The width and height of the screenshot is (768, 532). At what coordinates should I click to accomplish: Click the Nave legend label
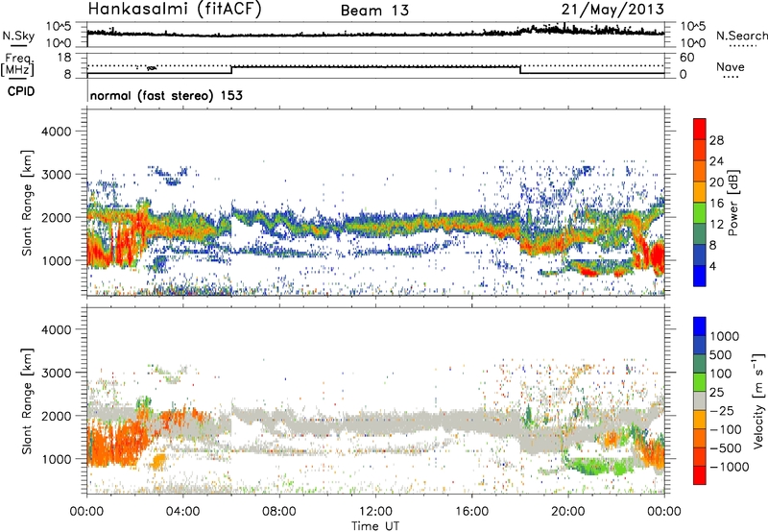click(x=731, y=66)
